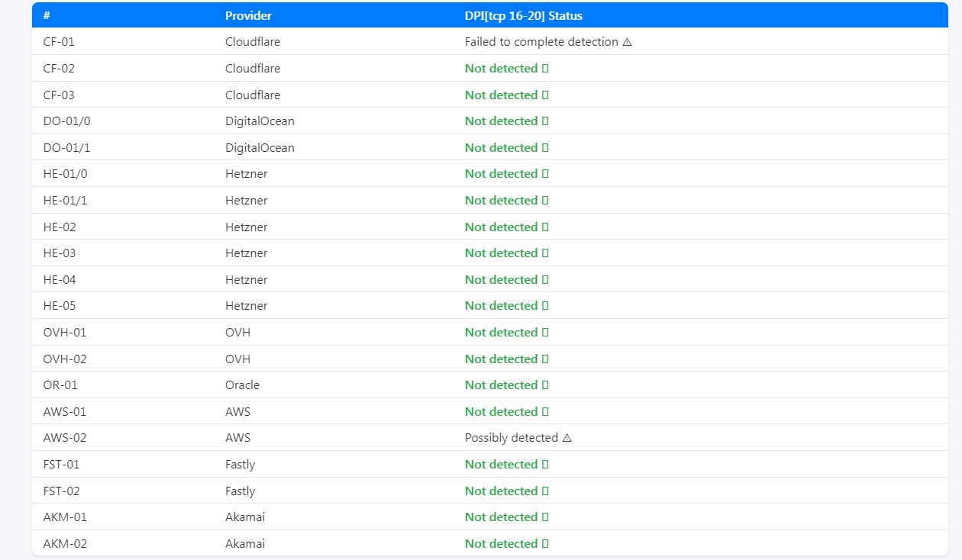Screen dimensions: 962x560
Task: Click the warning icon beside Possibly detected
Action: pyautogui.click(x=567, y=438)
